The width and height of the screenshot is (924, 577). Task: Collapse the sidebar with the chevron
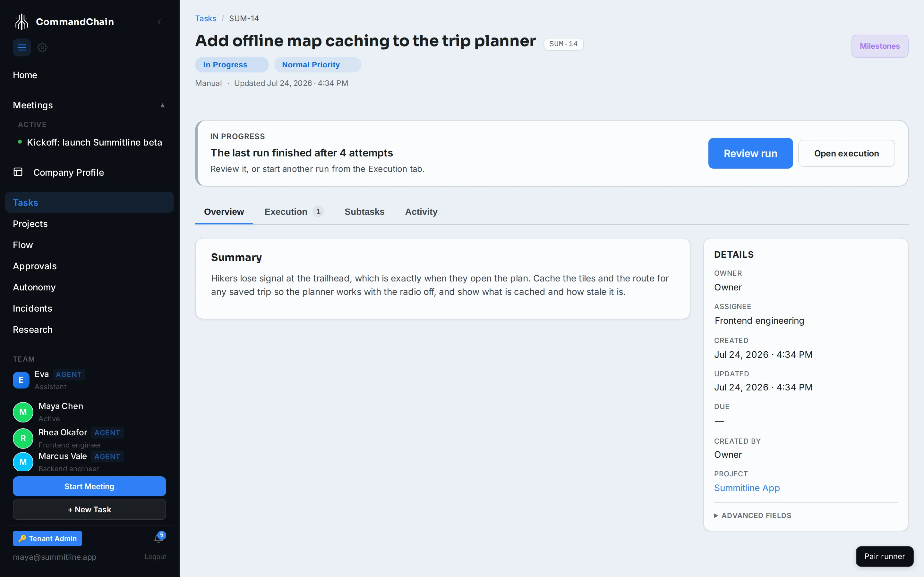pyautogui.click(x=159, y=22)
